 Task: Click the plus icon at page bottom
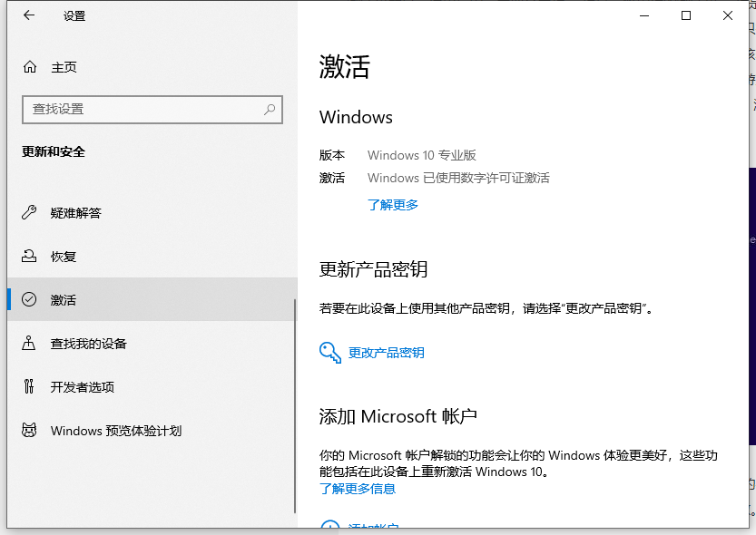point(329,526)
